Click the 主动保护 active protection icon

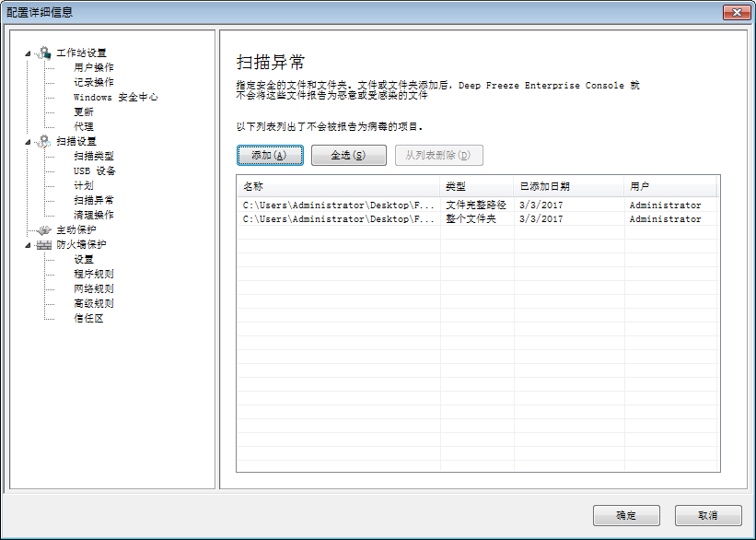pos(43,229)
